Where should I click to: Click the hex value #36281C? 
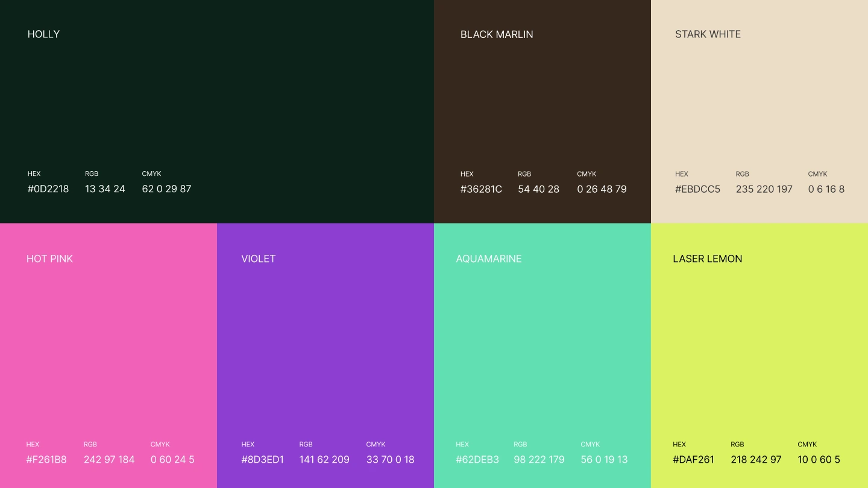point(481,189)
